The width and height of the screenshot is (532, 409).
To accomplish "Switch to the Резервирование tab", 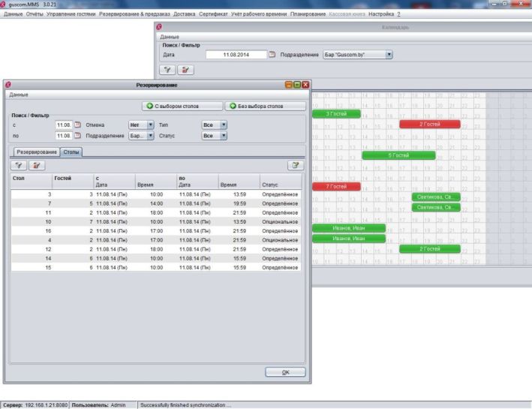I will point(37,152).
